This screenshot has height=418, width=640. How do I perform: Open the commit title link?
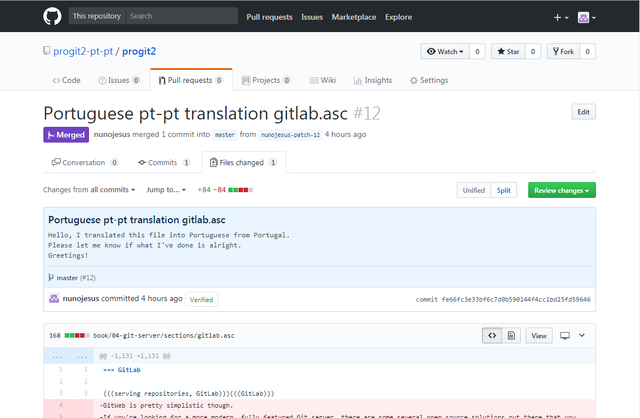137,220
